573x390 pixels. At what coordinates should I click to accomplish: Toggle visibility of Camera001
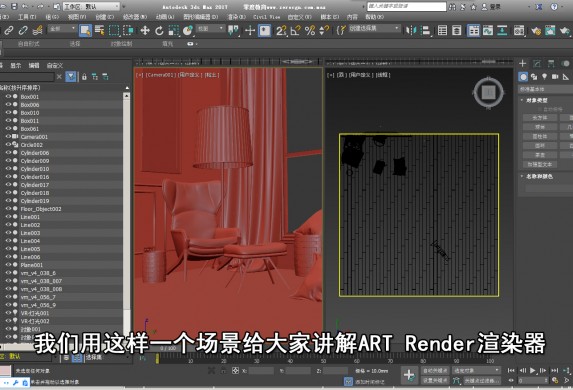pyautogui.click(x=8, y=136)
